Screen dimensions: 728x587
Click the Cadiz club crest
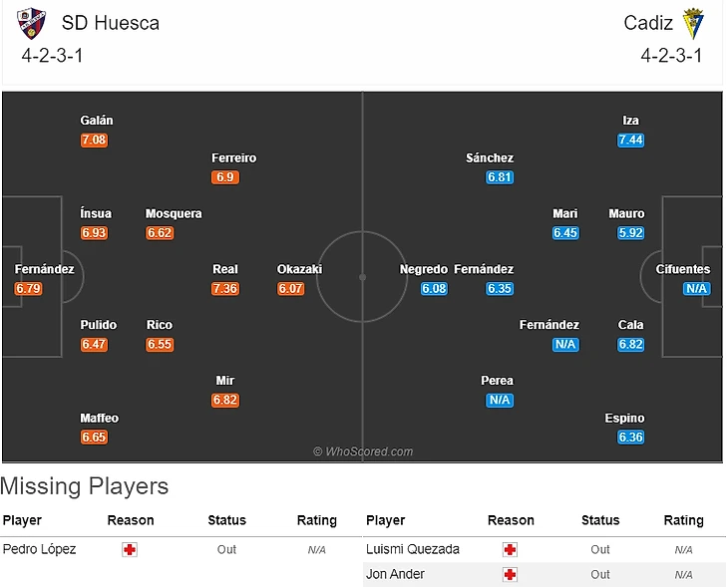[693, 23]
